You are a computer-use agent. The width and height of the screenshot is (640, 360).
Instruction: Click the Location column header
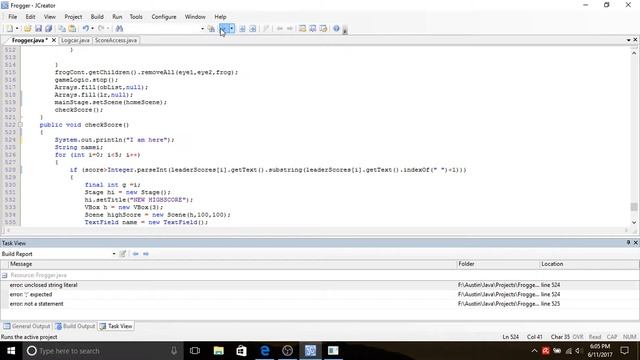[589, 264]
